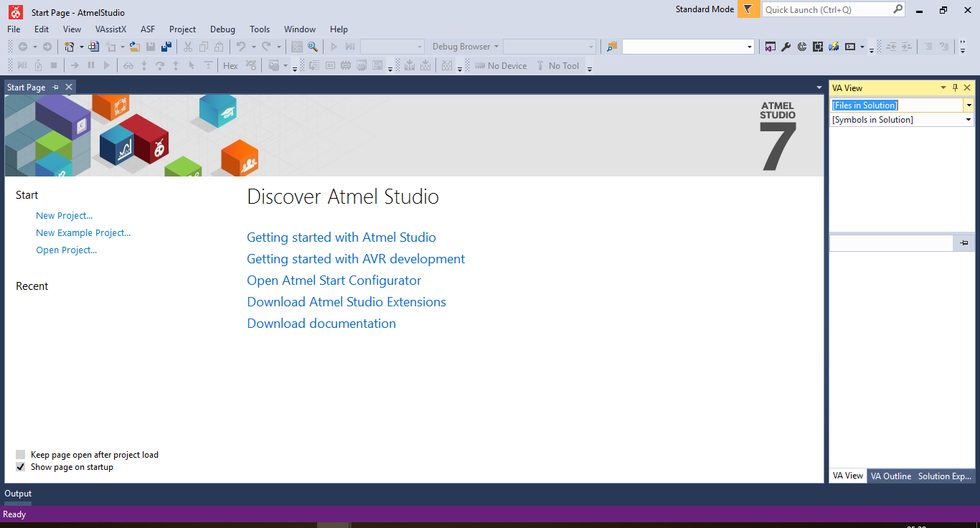Click the No Tool hammer icon
This screenshot has height=528, width=980.
[x=540, y=66]
